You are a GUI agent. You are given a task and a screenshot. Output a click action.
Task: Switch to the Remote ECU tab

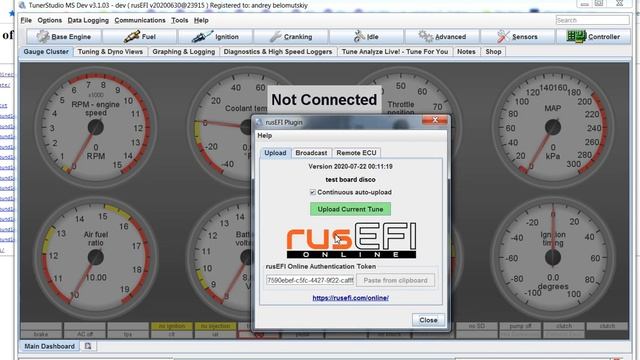(356, 153)
